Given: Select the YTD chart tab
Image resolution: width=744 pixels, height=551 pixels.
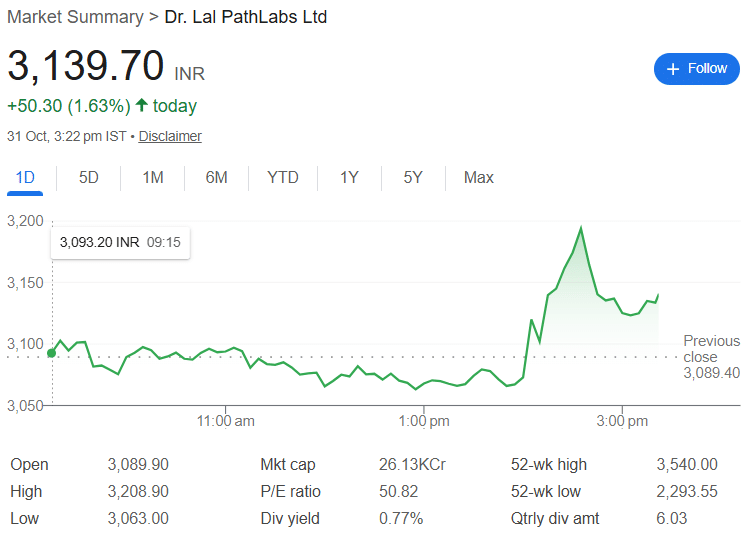Looking at the screenshot, I should pos(283,178).
